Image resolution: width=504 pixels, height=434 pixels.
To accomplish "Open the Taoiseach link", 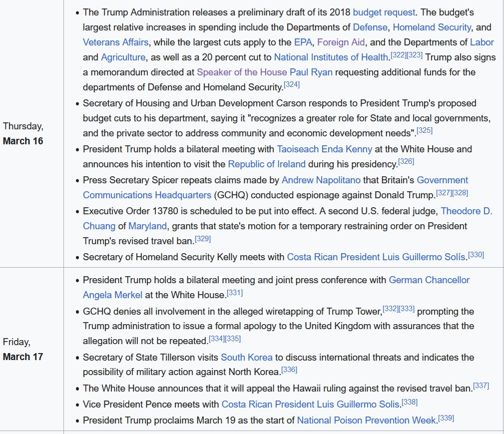I will coord(298,149).
